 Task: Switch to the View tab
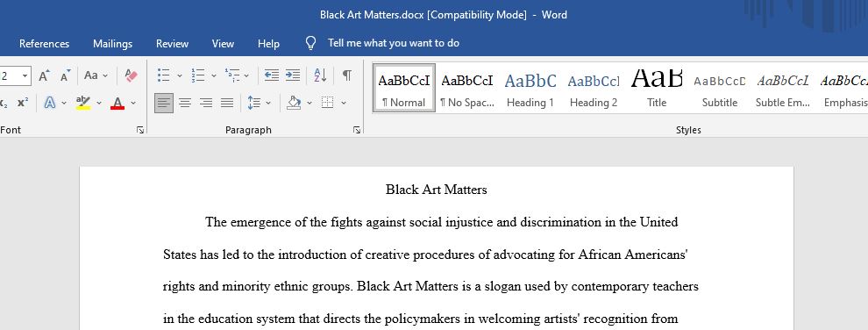click(223, 44)
